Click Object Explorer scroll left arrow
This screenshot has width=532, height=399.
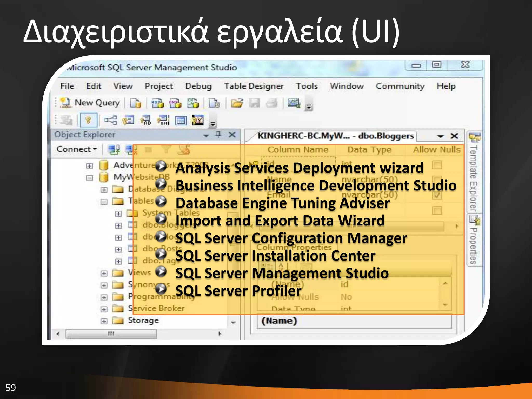[x=58, y=334]
